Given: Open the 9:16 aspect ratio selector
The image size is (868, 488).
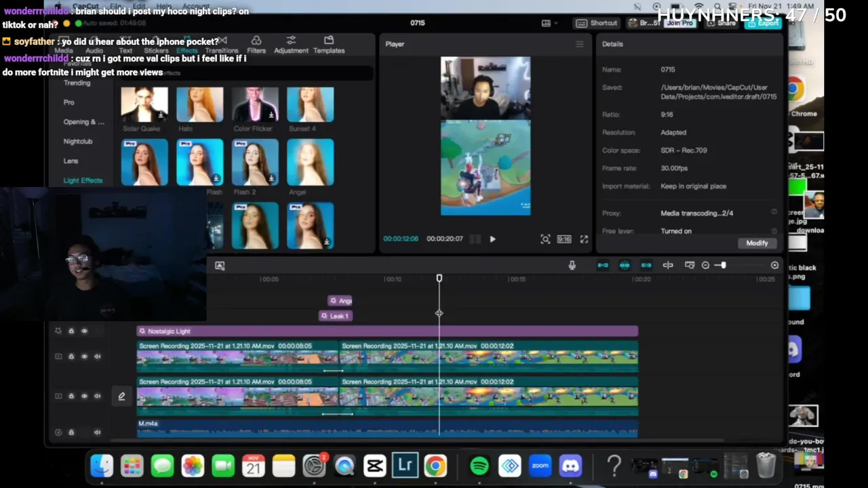Looking at the screenshot, I should (564, 239).
